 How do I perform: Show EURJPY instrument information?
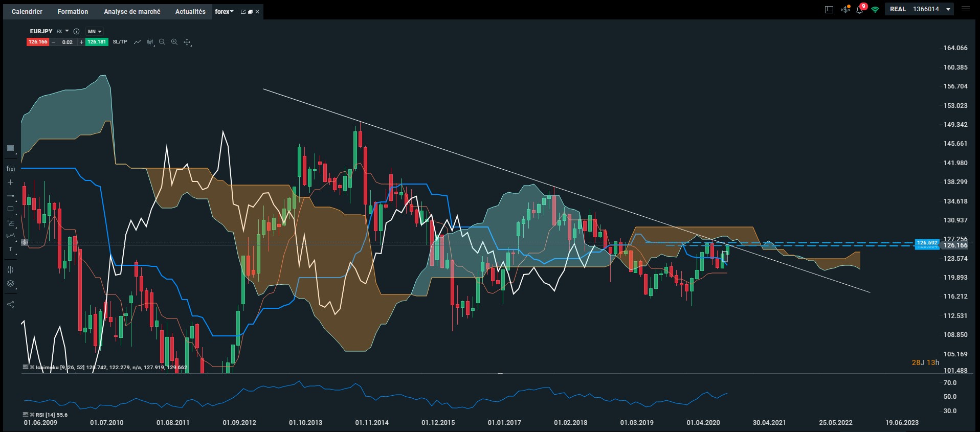point(76,31)
